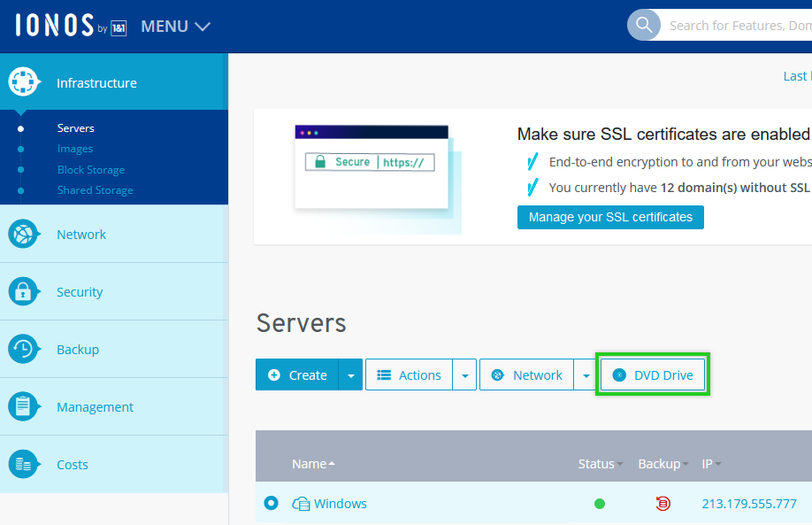Open the main MENU dropdown

[176, 27]
